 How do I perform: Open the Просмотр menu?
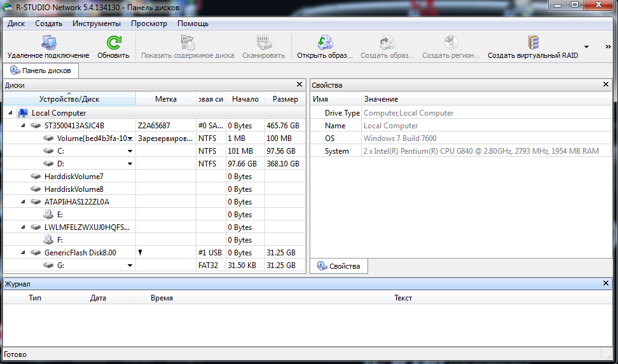click(149, 24)
